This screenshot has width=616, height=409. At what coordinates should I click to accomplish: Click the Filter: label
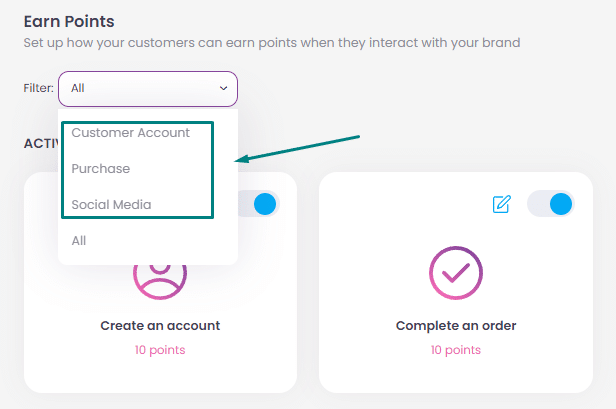tap(38, 88)
